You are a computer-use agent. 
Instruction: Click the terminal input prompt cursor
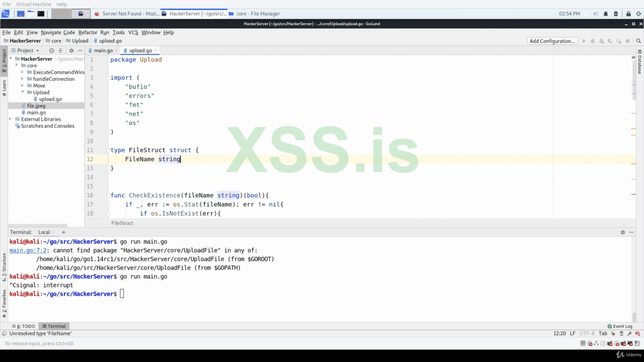point(122,294)
